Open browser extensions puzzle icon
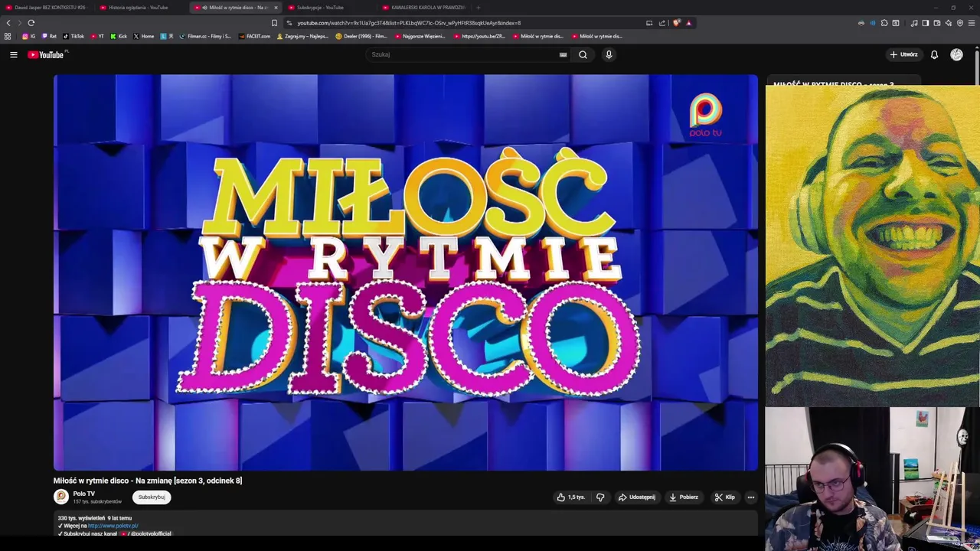Viewport: 980px width, 551px height. pyautogui.click(x=884, y=23)
